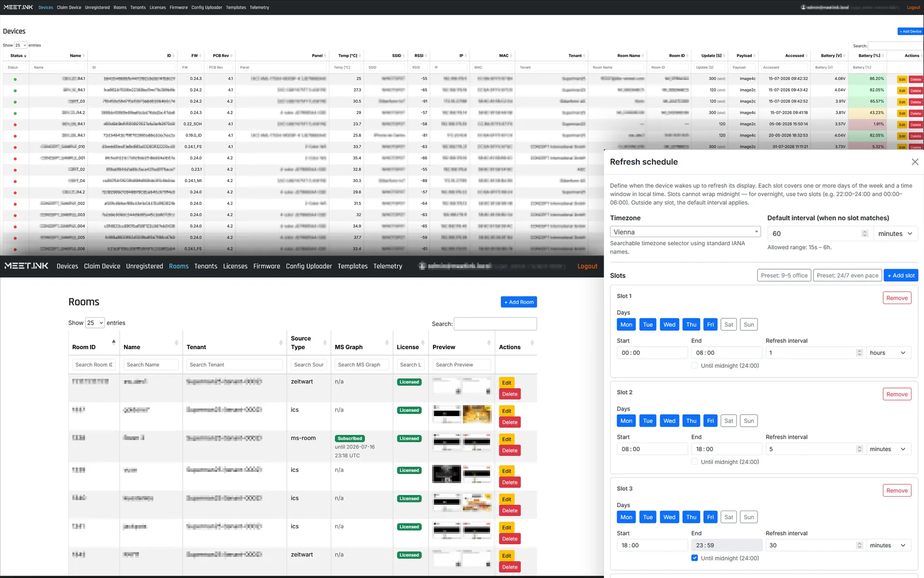Enable Until midnight checkbox in Slot 2
924x578 pixels.
click(x=694, y=462)
